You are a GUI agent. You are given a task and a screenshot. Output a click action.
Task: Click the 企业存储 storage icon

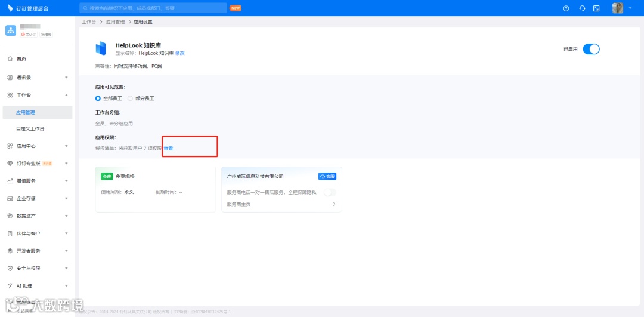(x=10, y=199)
